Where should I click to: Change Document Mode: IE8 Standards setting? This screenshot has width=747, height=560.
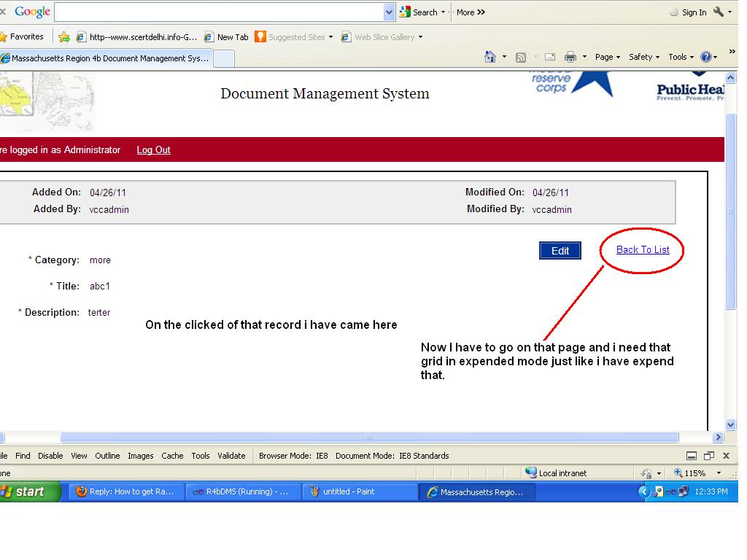[x=392, y=456]
